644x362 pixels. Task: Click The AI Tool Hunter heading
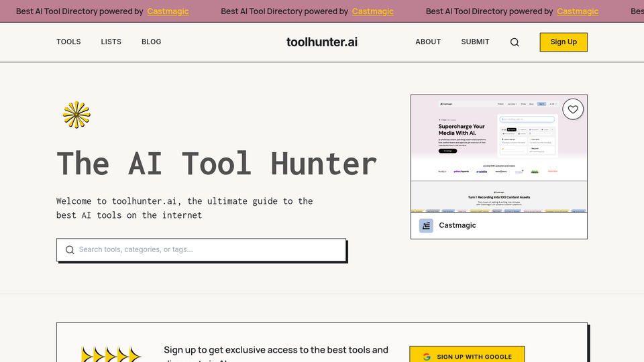[x=217, y=164]
